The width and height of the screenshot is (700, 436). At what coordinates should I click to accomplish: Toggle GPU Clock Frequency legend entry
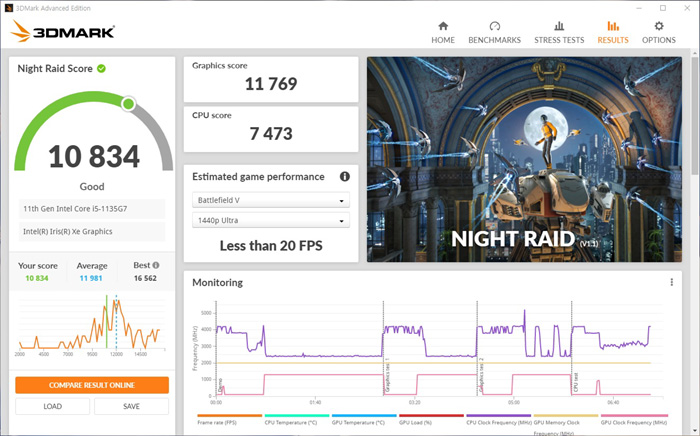click(x=634, y=419)
